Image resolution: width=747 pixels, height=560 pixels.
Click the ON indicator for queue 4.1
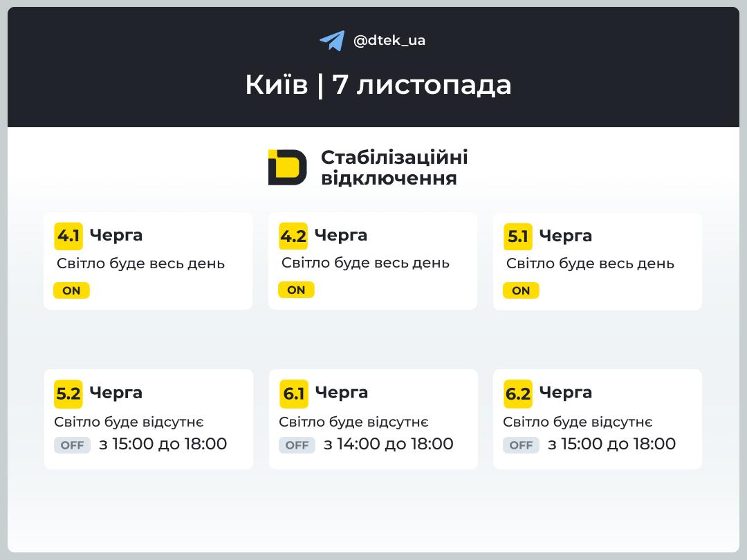(71, 290)
